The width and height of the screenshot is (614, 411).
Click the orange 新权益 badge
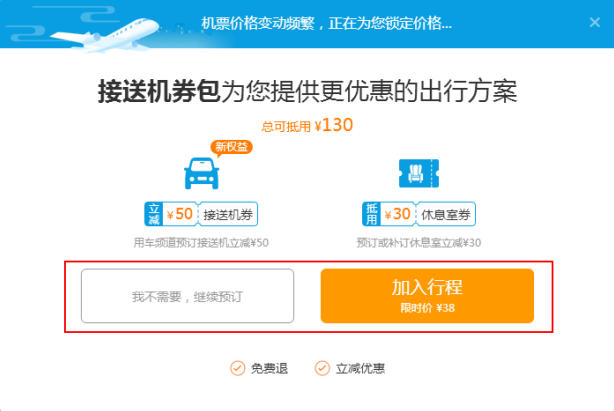pyautogui.click(x=231, y=147)
